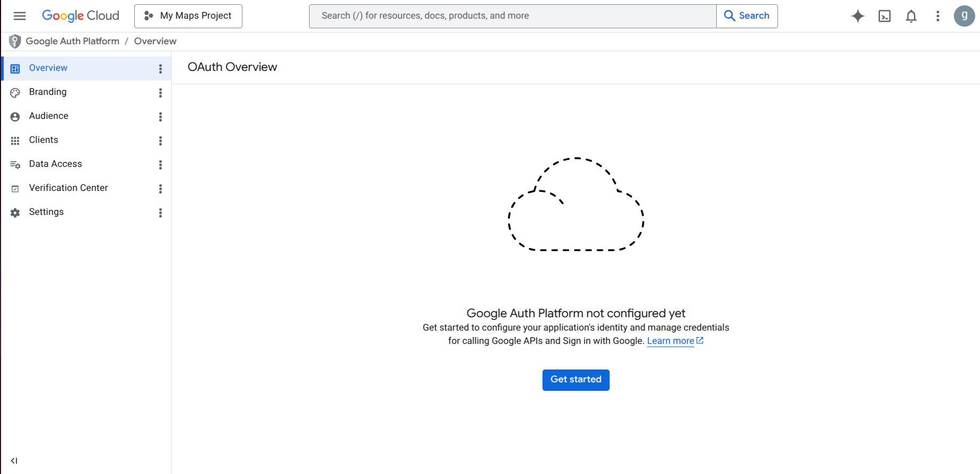Open the notifications bell
Viewport: 980px width, 474px height.
click(x=911, y=16)
